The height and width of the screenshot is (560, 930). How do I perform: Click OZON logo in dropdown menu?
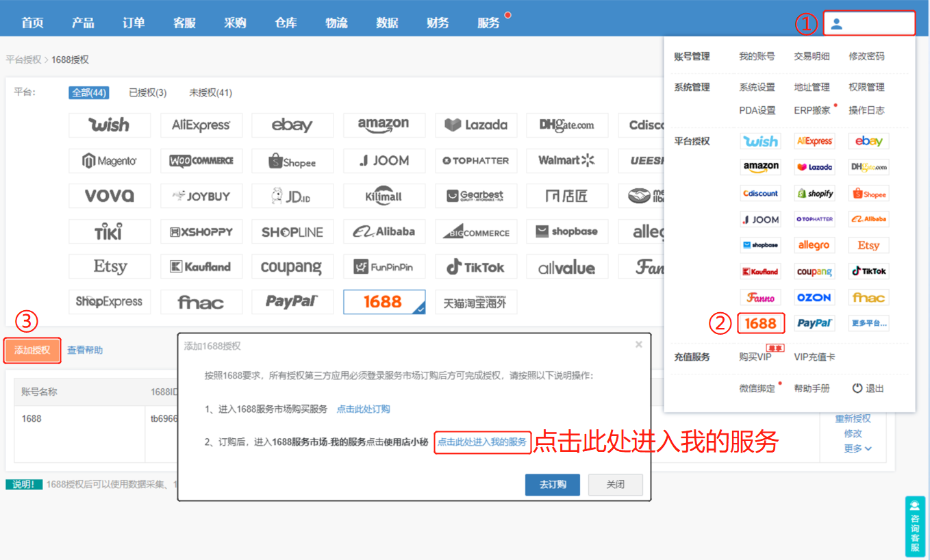click(x=814, y=298)
